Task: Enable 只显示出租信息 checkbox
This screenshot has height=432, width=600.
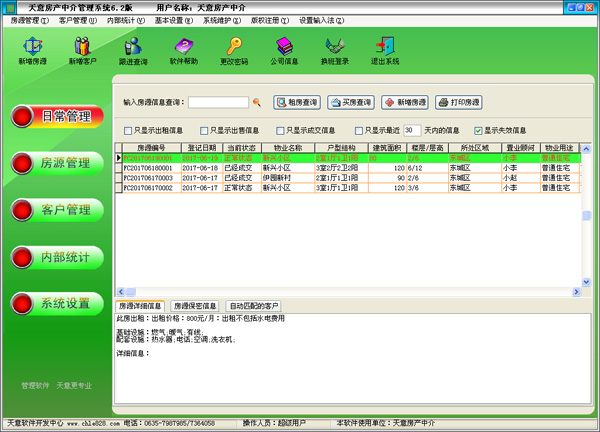Action: pos(128,130)
